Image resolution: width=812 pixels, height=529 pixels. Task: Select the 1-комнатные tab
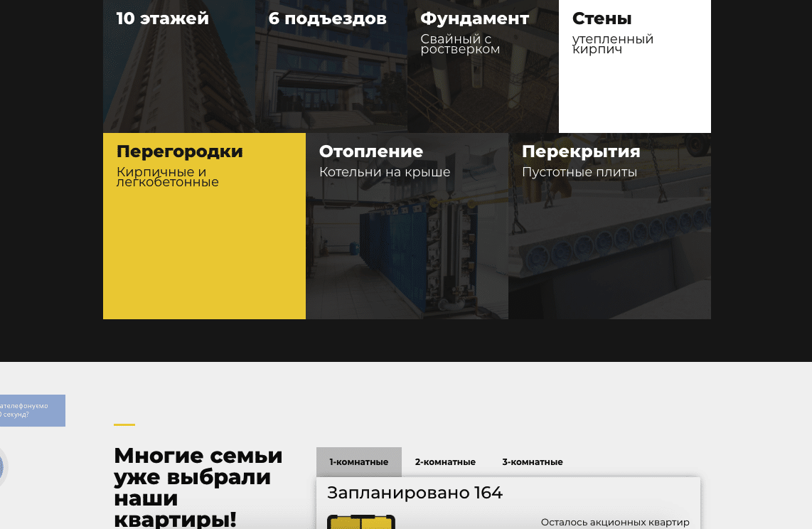point(358,462)
